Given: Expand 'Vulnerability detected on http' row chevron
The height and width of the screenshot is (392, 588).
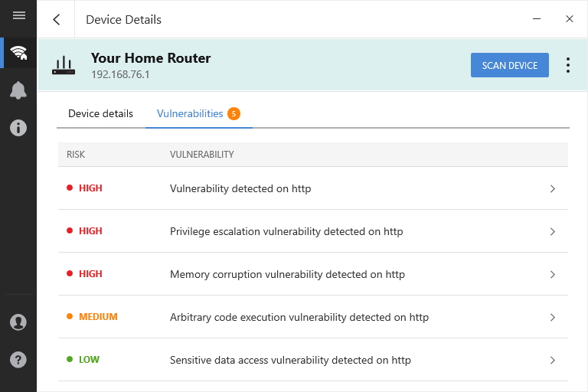Looking at the screenshot, I should (552, 188).
